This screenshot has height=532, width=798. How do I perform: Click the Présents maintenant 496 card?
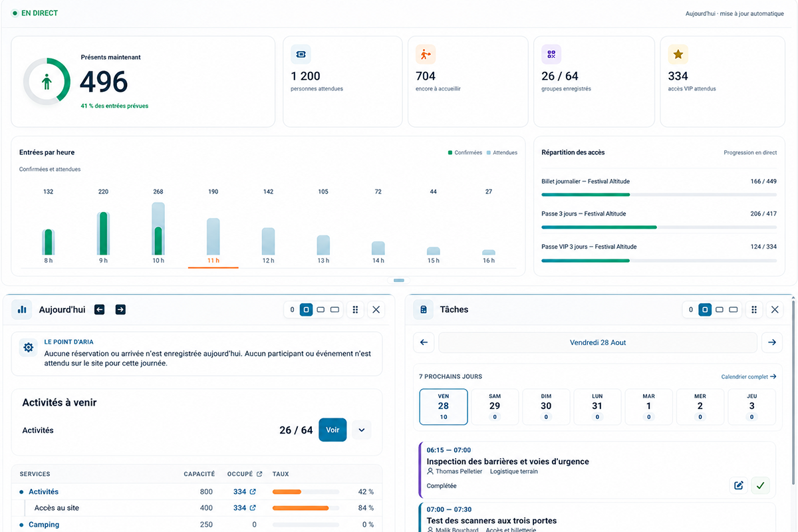tap(143, 82)
